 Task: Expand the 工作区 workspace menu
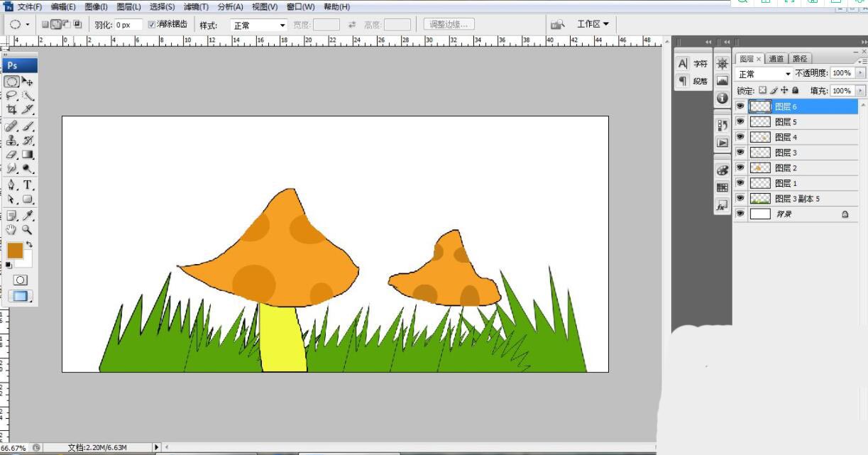(x=593, y=24)
